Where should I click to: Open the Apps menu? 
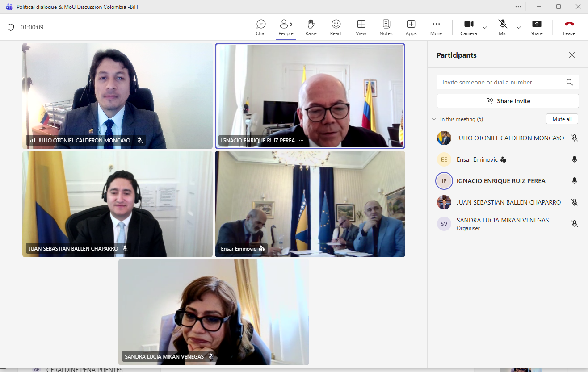tap(411, 28)
